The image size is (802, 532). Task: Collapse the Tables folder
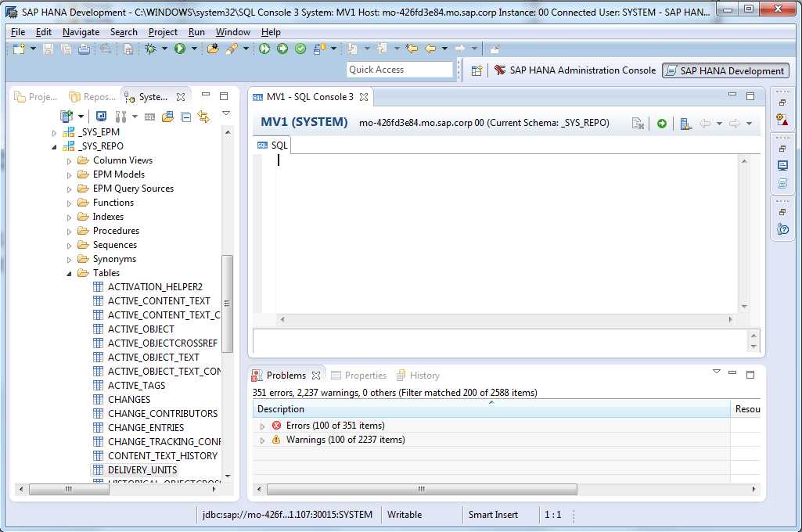click(x=69, y=274)
